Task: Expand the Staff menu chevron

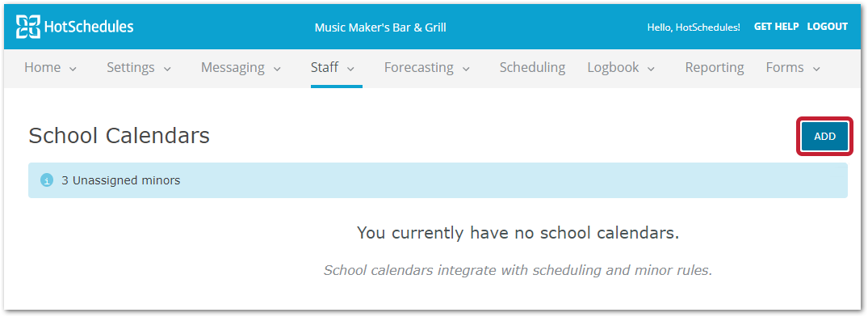Action: click(350, 69)
